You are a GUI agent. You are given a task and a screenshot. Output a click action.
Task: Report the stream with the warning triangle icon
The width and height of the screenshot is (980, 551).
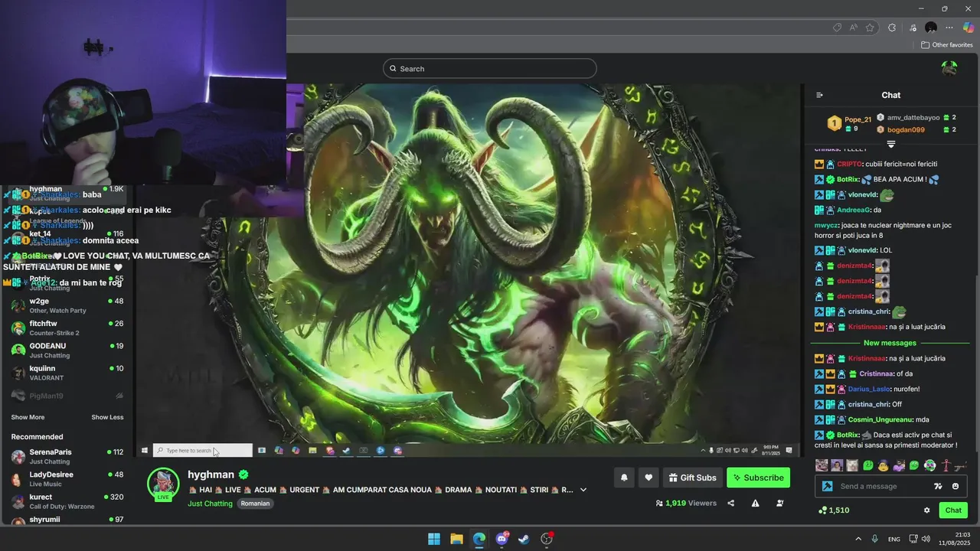755,503
